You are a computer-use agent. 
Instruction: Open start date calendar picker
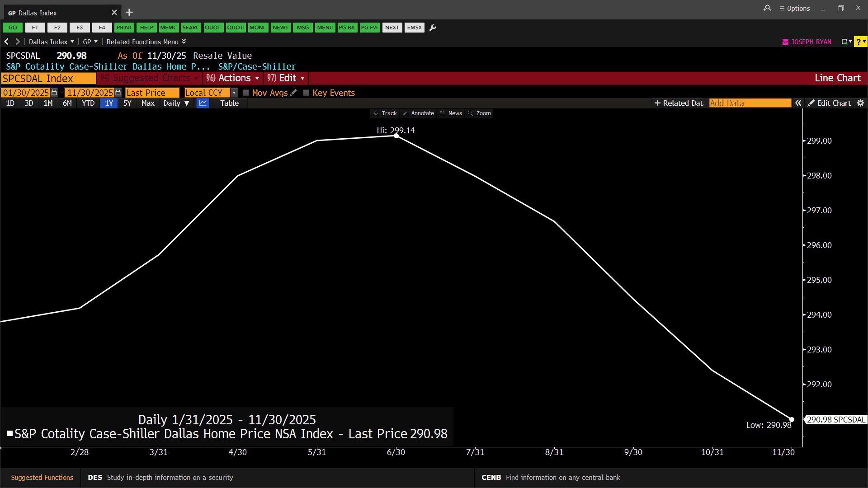(54, 93)
